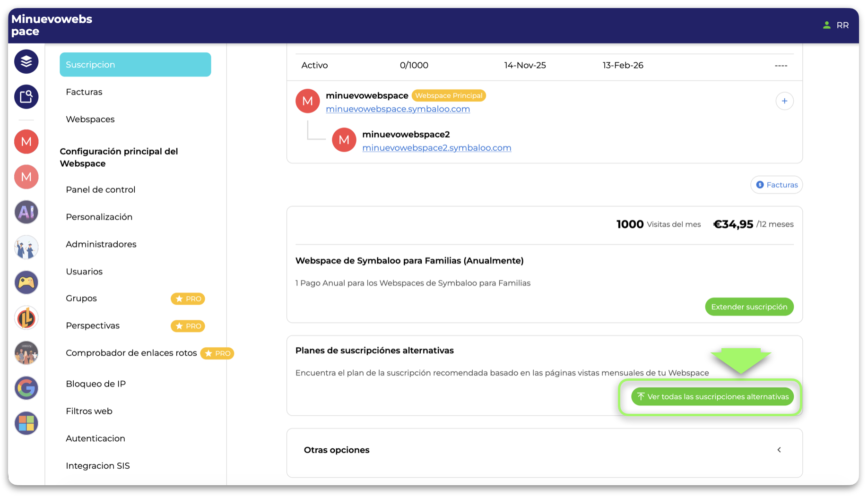868x497 pixels.
Task: Click the '1000' monthly visits figure
Action: tap(630, 224)
